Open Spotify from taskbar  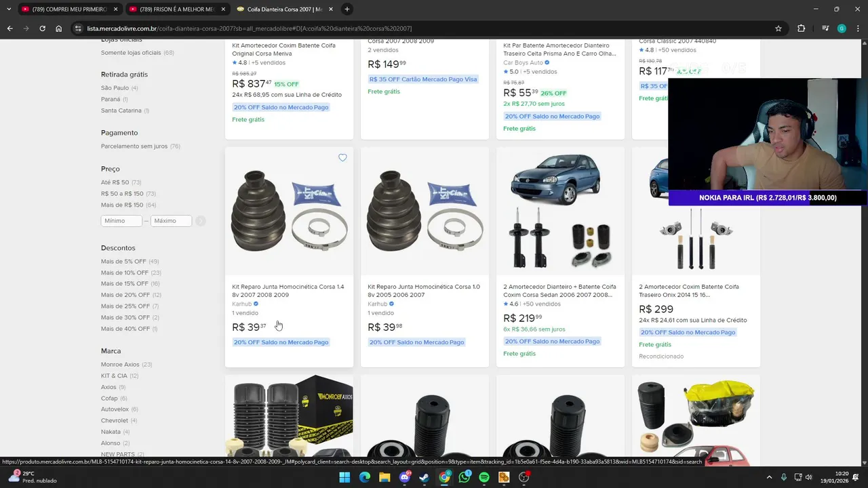(484, 477)
